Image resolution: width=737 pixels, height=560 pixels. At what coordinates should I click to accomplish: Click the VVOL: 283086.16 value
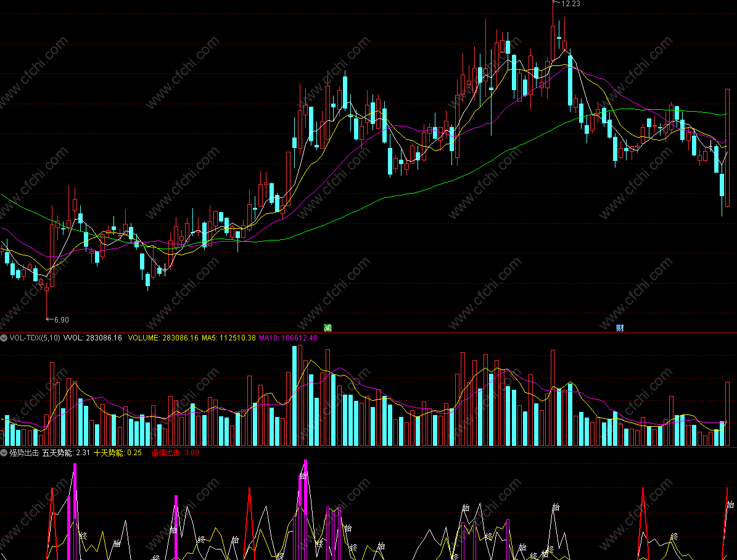[x=93, y=337]
